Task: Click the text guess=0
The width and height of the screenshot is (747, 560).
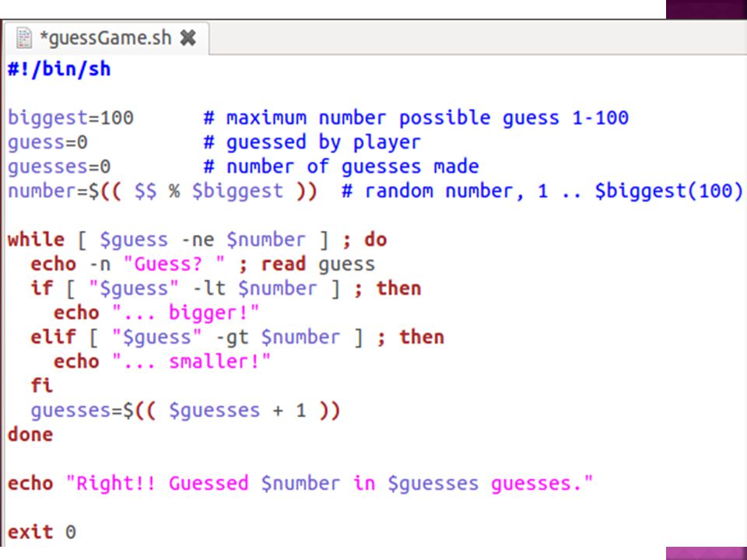Action: 47,143
